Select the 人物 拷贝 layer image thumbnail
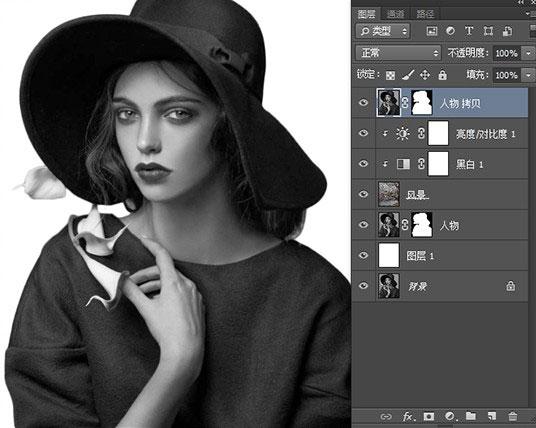The width and height of the screenshot is (536, 428). (x=389, y=103)
